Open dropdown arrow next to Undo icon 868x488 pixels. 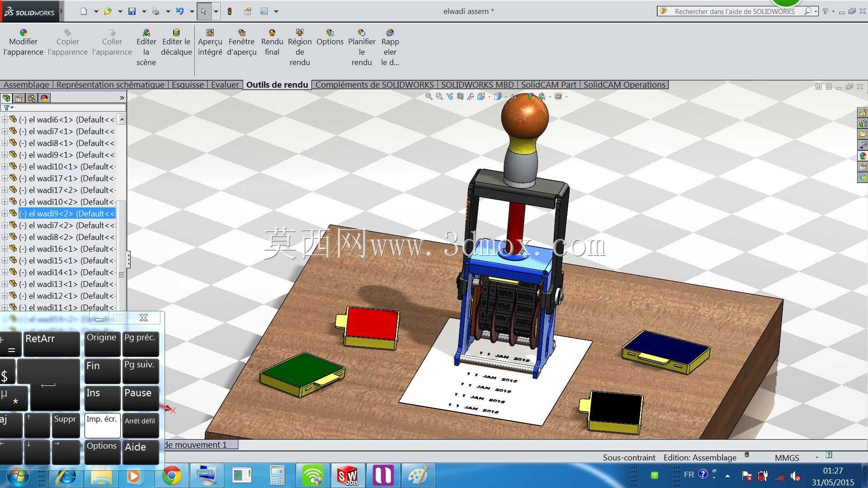pos(192,11)
